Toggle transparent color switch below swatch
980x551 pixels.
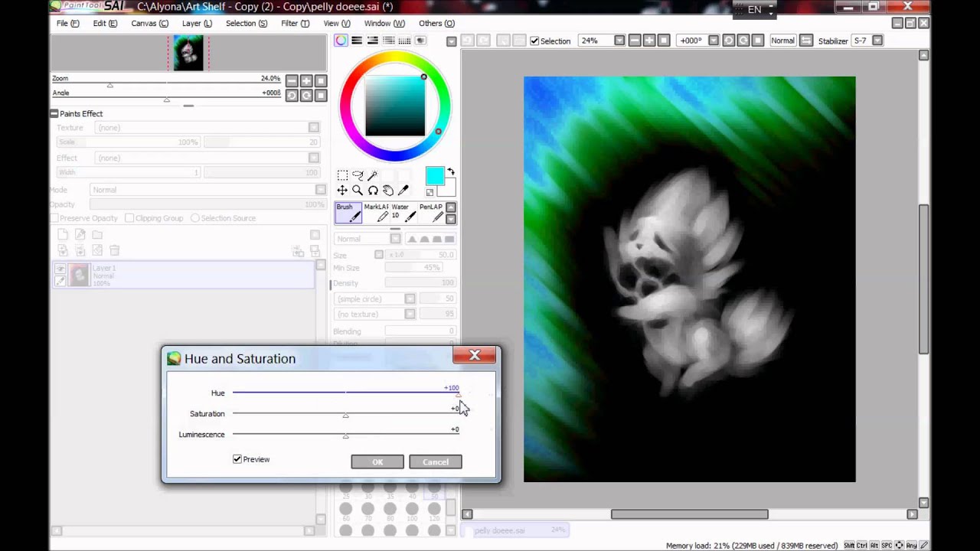coord(430,192)
